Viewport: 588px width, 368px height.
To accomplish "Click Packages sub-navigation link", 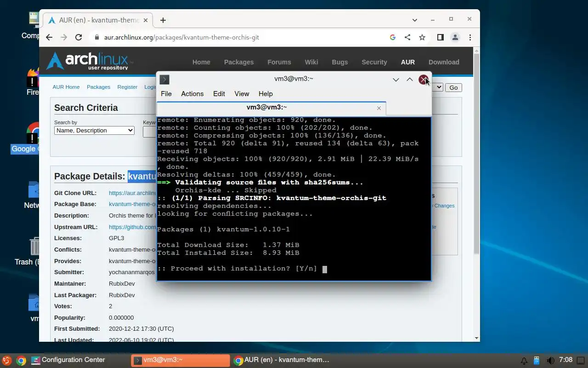I will coord(99,87).
